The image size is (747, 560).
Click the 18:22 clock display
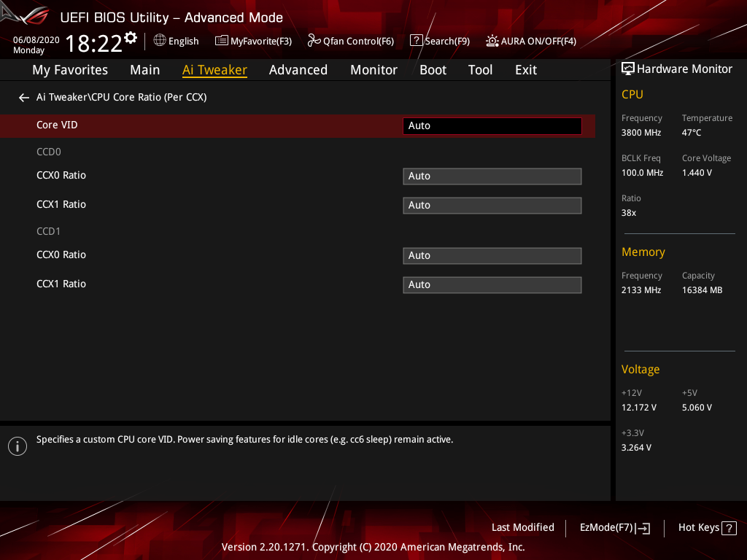click(x=94, y=44)
